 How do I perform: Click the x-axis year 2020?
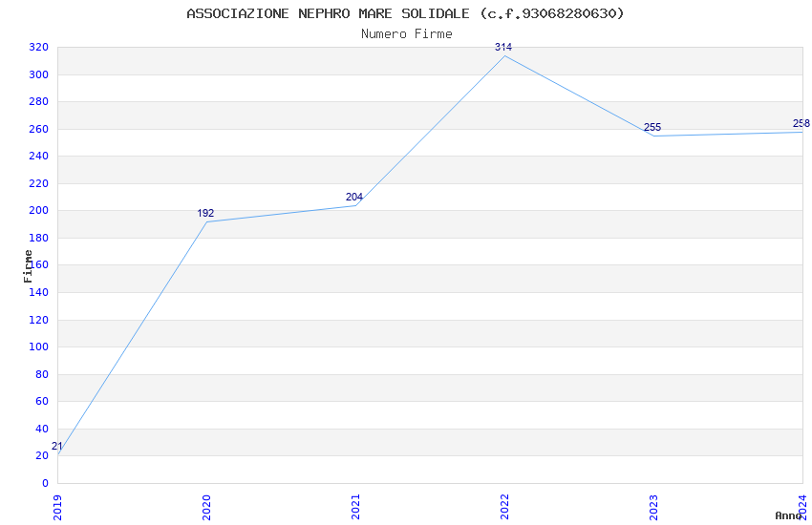click(206, 508)
